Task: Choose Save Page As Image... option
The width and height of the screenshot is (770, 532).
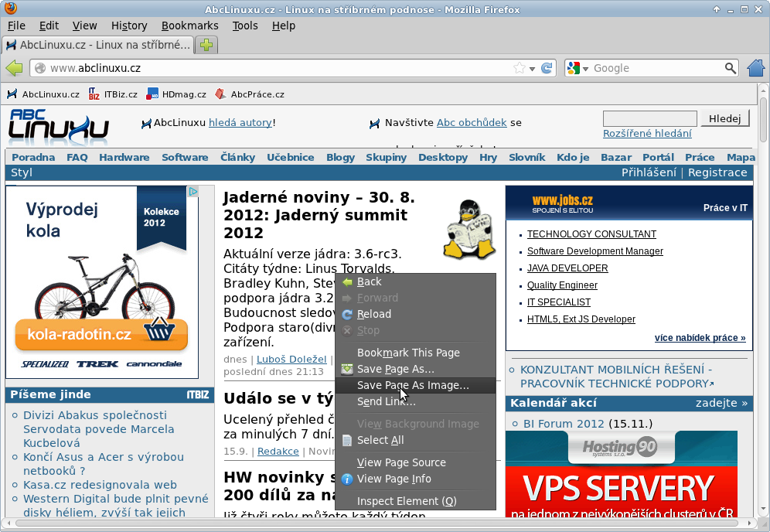Action: [x=415, y=385]
